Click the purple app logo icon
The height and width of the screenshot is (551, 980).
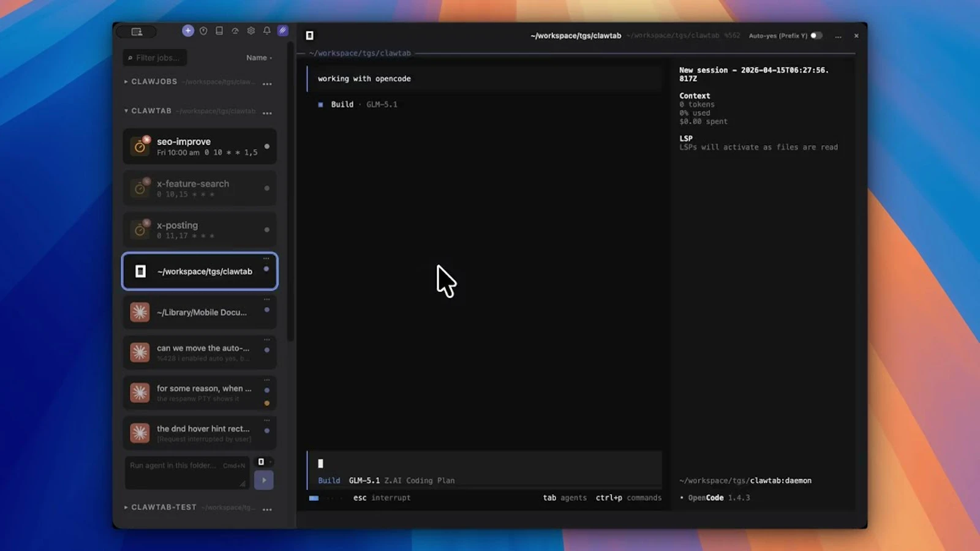(x=283, y=31)
